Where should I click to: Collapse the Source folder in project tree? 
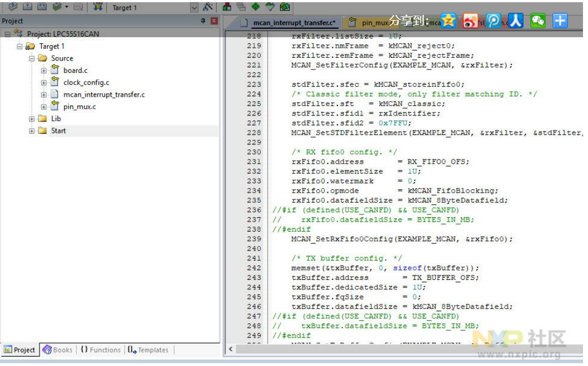(32, 58)
